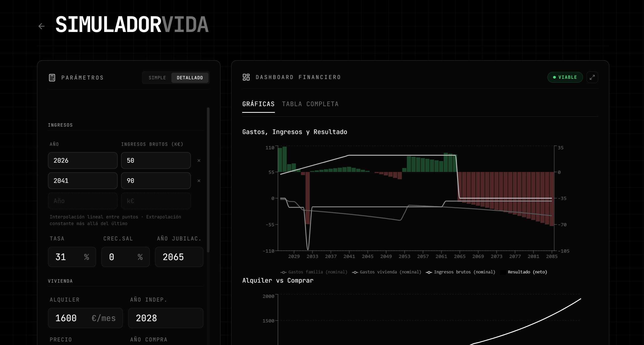Edit the Crec.Sal percentage field

(x=125, y=257)
